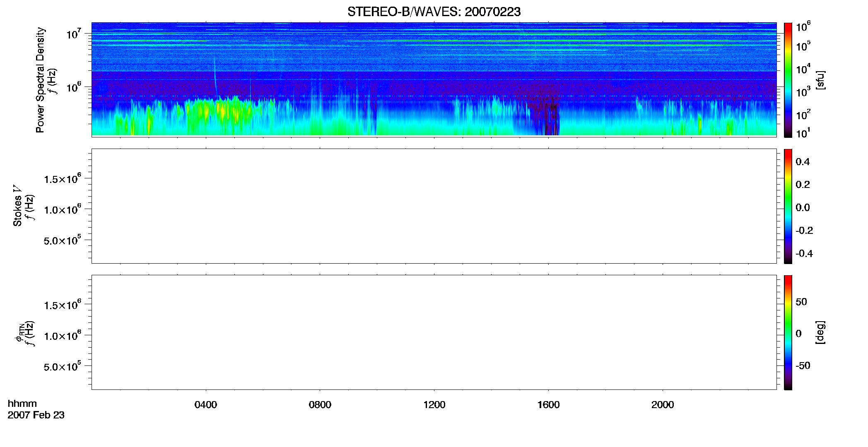This screenshot has width=868, height=447.
Task: Click the 10^7 frequency tick on spectrogram axis
Action: pyautogui.click(x=74, y=34)
